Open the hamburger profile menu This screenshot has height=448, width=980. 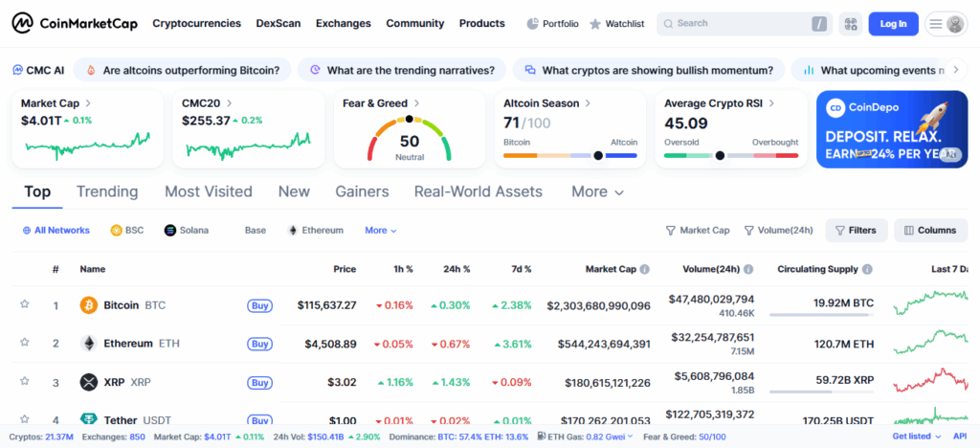coord(947,24)
